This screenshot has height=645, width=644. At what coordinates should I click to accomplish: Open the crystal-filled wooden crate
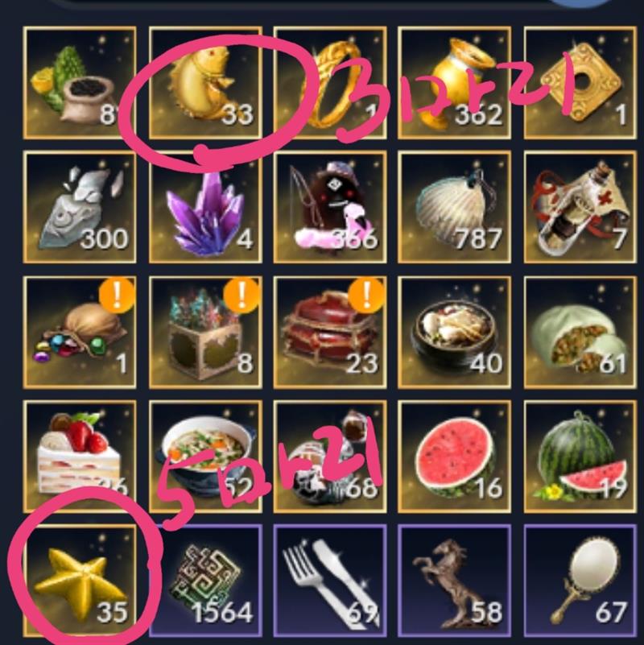click(x=205, y=332)
